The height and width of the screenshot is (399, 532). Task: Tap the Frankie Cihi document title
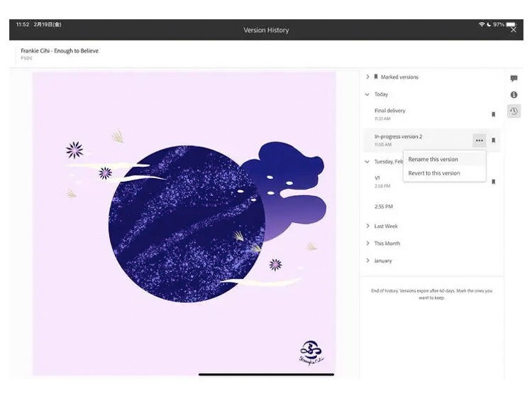tap(60, 51)
